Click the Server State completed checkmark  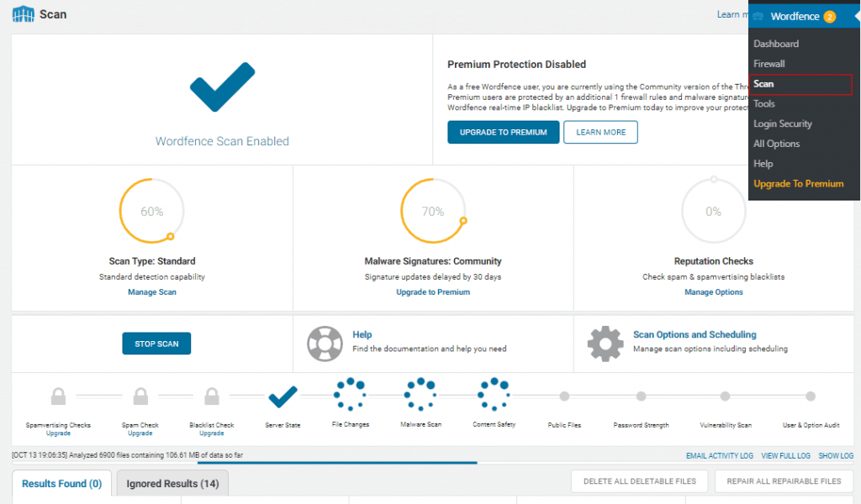coord(283,397)
